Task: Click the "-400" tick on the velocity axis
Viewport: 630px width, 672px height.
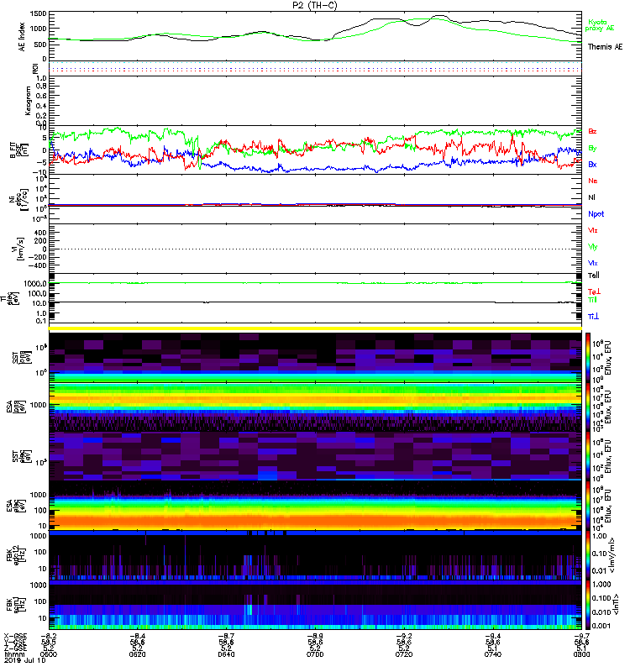Action: [x=38, y=265]
